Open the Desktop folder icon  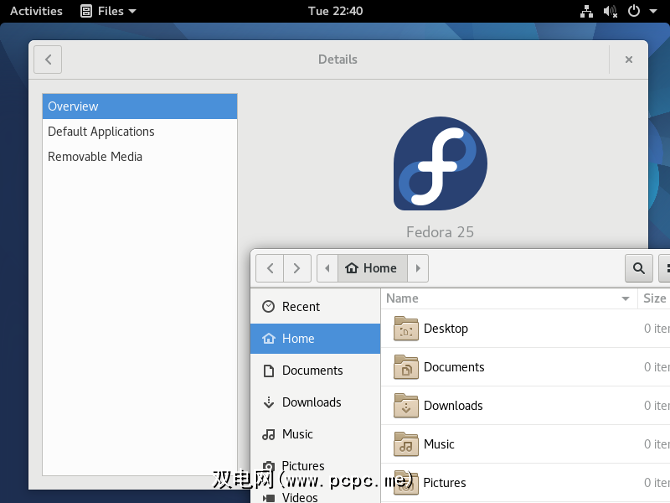tap(406, 329)
